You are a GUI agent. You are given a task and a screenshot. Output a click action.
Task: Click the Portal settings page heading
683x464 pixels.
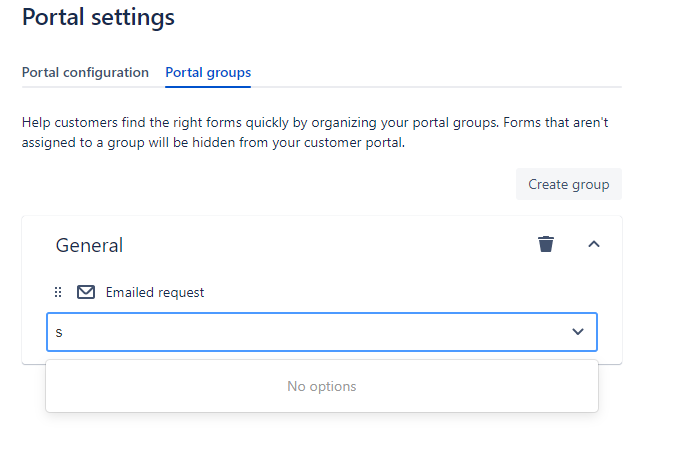point(98,17)
